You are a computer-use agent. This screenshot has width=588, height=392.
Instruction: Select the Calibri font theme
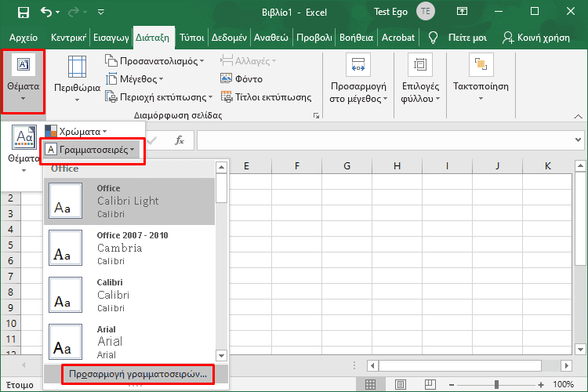(129, 296)
